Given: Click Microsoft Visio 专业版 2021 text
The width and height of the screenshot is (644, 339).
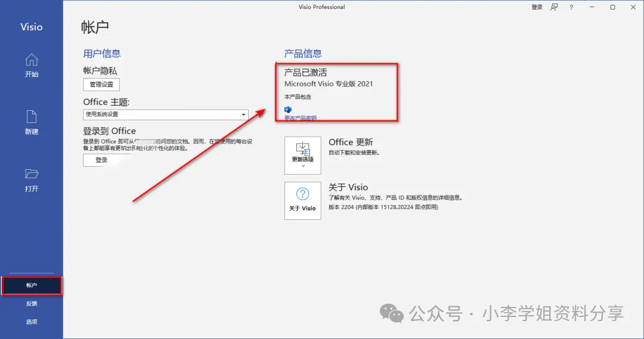Looking at the screenshot, I should [x=329, y=84].
